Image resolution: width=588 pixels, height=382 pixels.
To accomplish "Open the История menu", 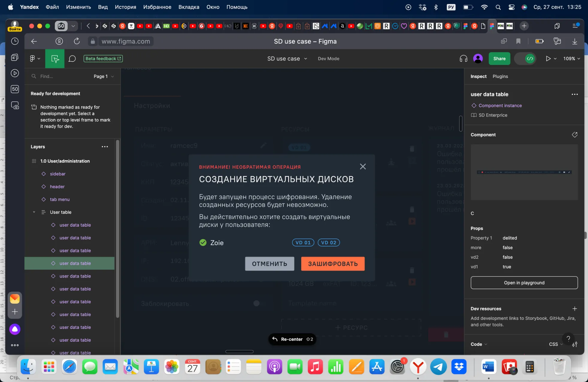I will pyautogui.click(x=125, y=7).
